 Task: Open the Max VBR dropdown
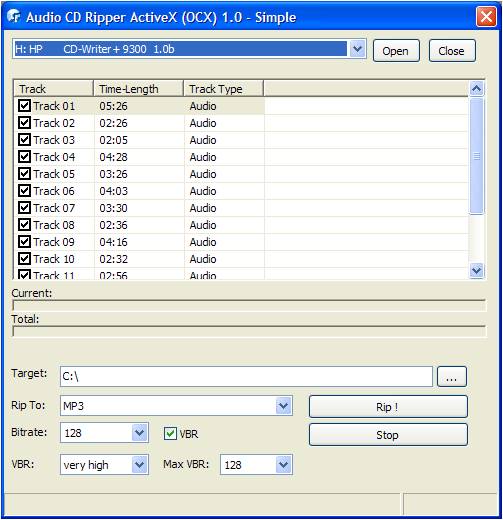tap(283, 465)
